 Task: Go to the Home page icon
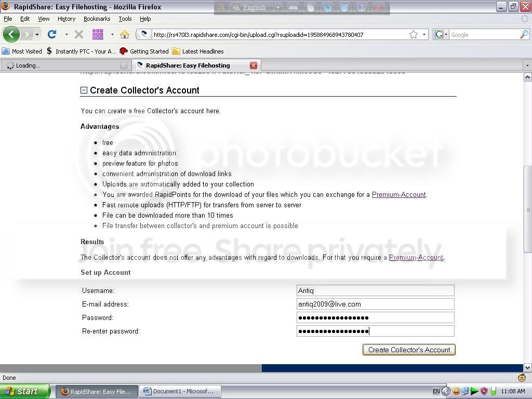pyautogui.click(x=125, y=34)
